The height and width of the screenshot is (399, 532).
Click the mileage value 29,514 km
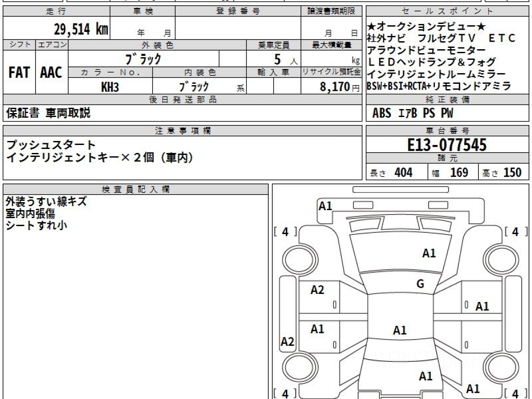coord(81,30)
